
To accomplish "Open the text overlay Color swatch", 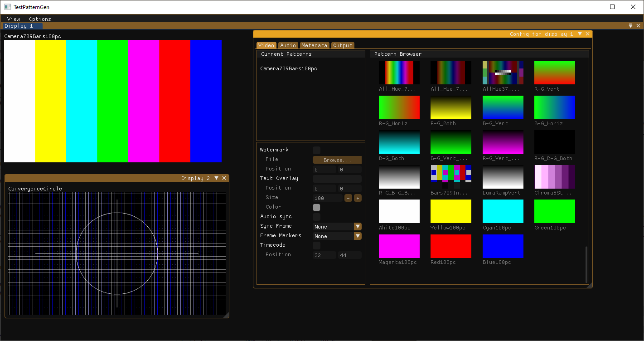I will click(x=316, y=207).
